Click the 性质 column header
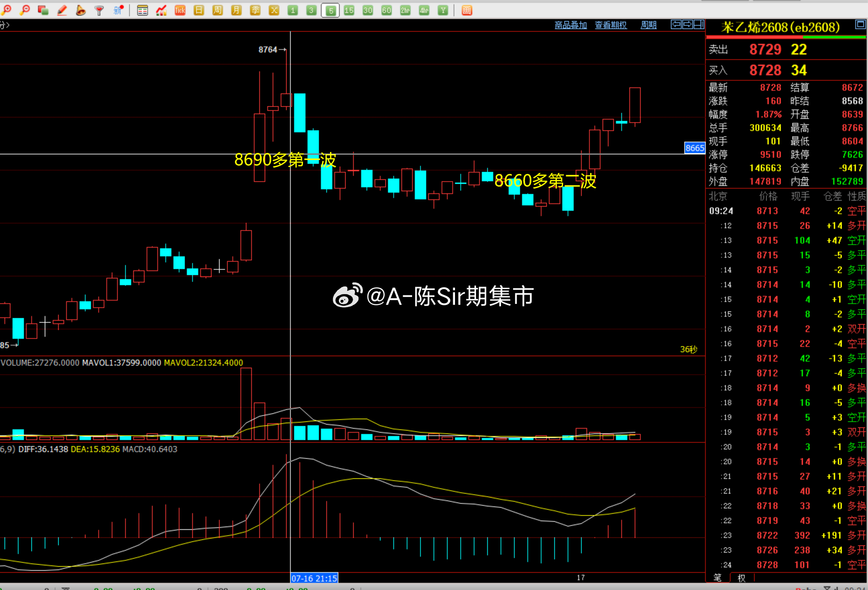The width and height of the screenshot is (868, 590). [x=856, y=196]
